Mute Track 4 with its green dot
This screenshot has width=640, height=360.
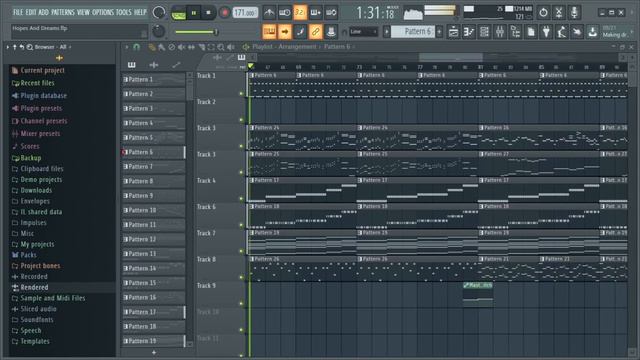pos(241,199)
